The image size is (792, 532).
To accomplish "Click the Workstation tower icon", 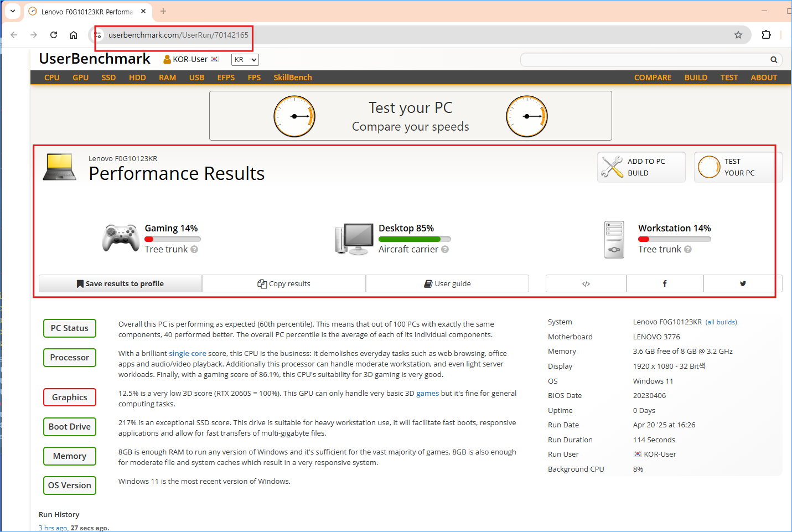I will [614, 240].
